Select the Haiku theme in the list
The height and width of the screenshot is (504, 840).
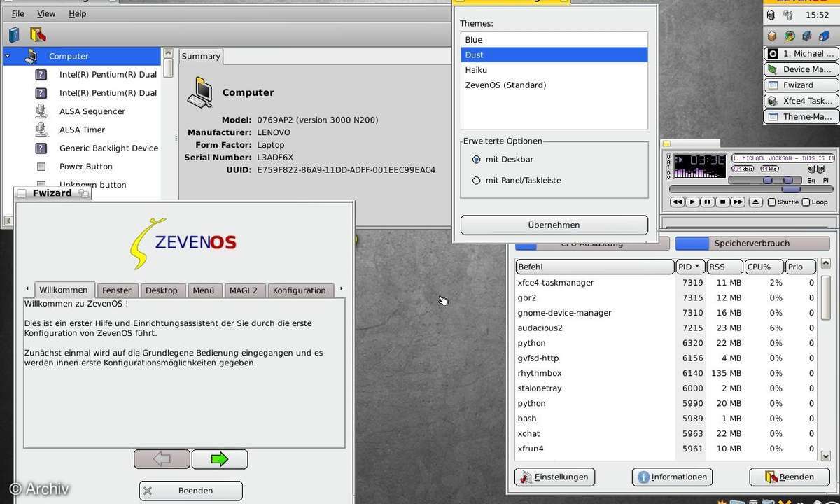point(554,70)
